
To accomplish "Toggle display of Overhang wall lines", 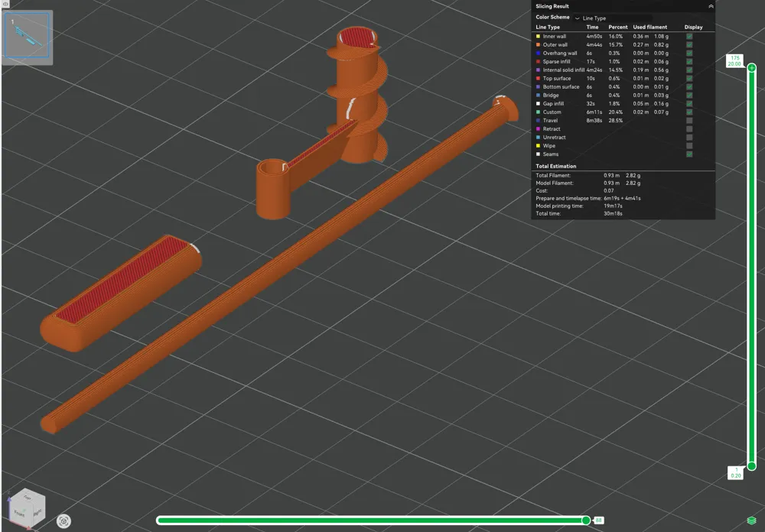I will pyautogui.click(x=689, y=54).
